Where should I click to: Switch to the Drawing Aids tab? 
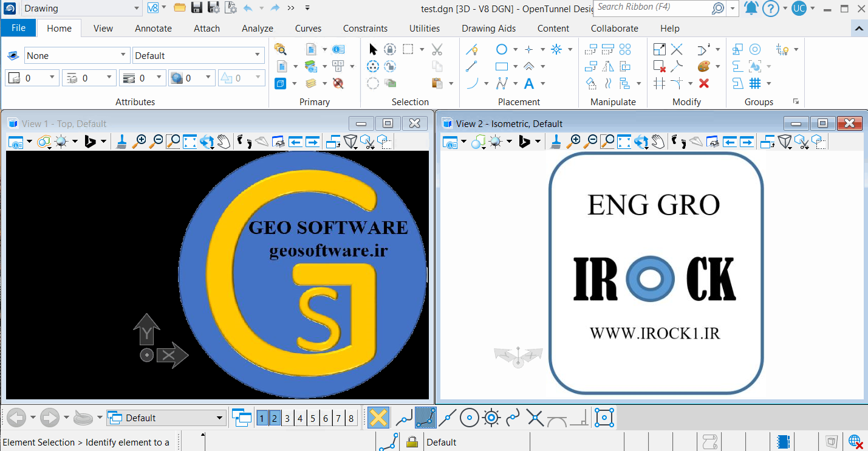[x=488, y=29]
